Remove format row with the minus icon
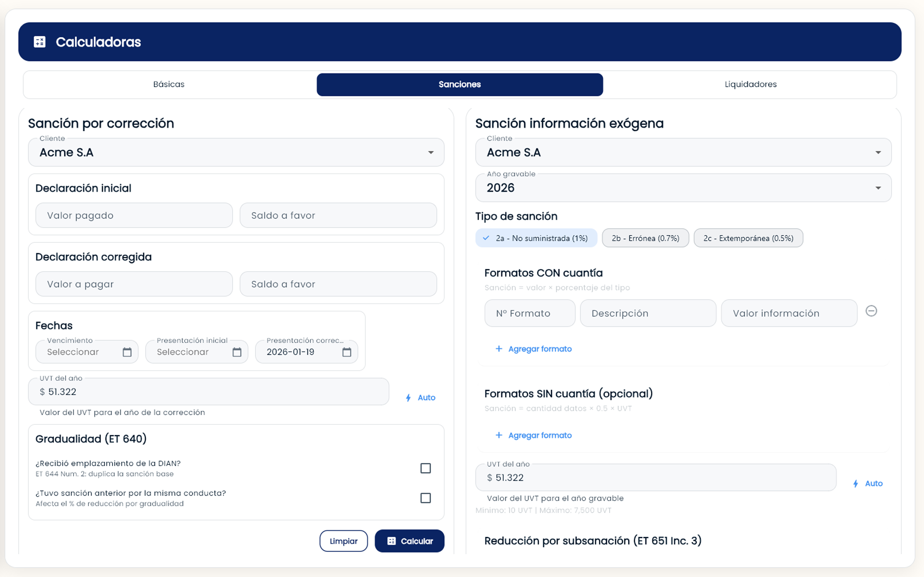Screen dimensions: 924x577 (x=871, y=311)
